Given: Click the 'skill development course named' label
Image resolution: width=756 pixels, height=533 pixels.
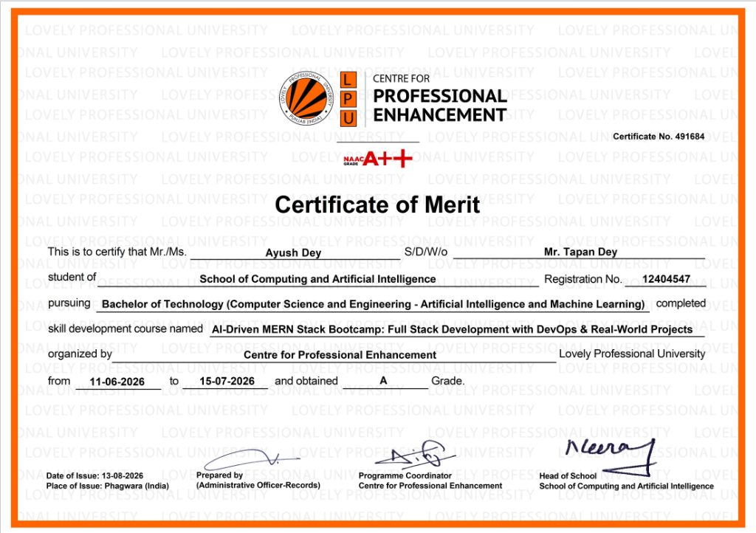Looking at the screenshot, I should click(126, 329).
